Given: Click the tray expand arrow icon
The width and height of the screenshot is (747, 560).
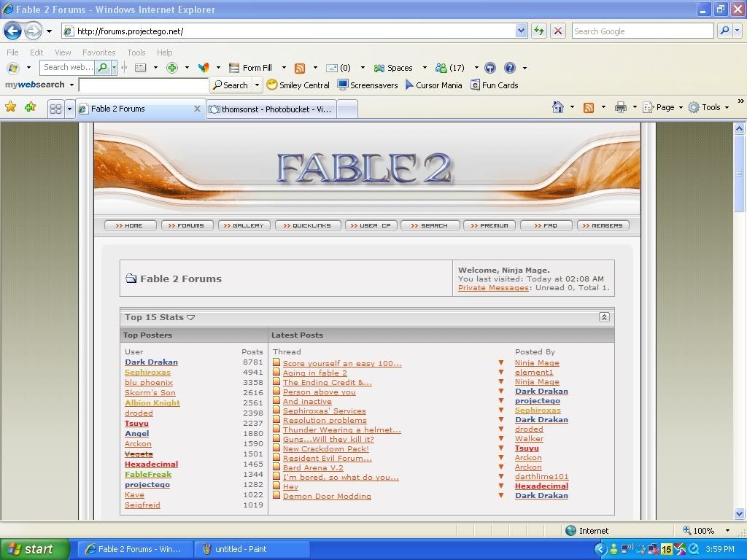Looking at the screenshot, I should coord(601,549).
